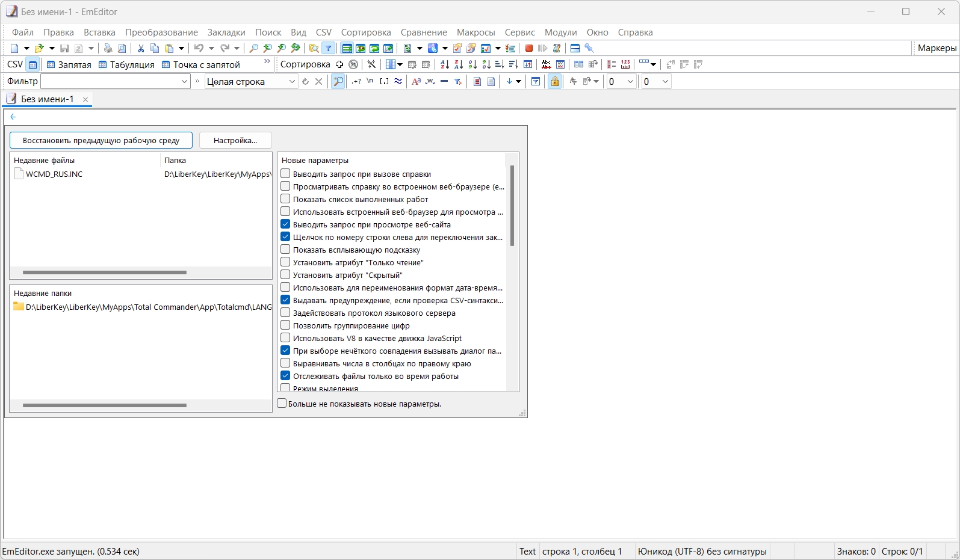Click the Cut scissors icon
The width and height of the screenshot is (960, 560).
click(141, 48)
